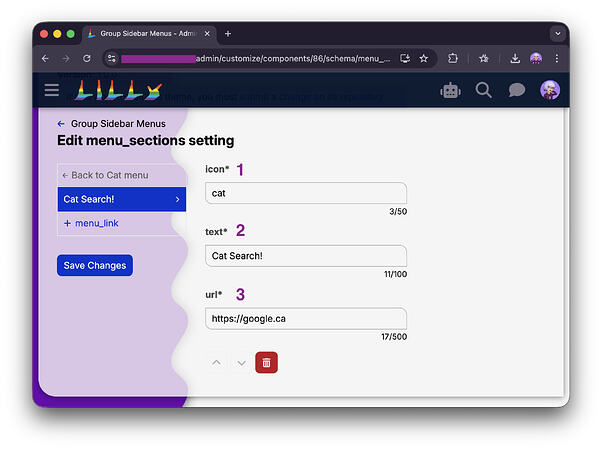Click back arrow beside Group Sidebar Menus

61,123
